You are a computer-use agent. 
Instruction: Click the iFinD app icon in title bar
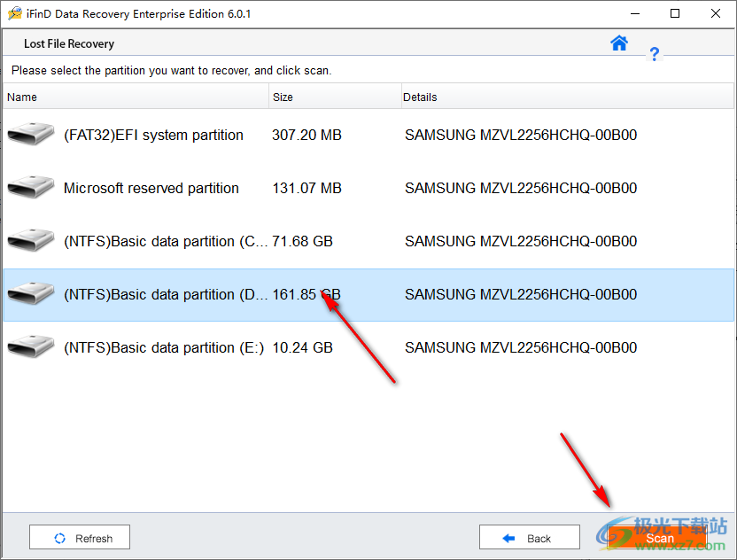(x=15, y=13)
